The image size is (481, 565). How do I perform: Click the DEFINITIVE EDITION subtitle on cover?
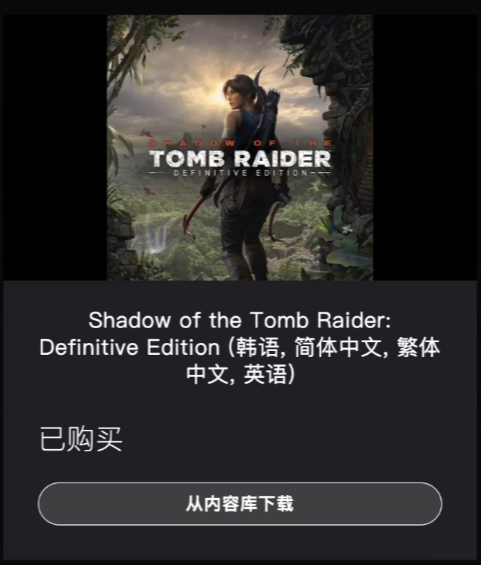(x=240, y=173)
